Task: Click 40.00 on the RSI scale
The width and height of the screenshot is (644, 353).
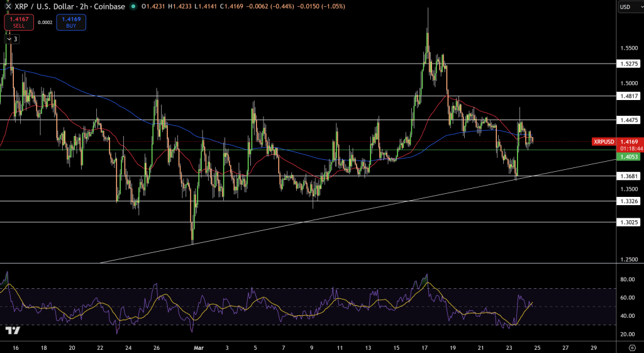Action: 628,316
